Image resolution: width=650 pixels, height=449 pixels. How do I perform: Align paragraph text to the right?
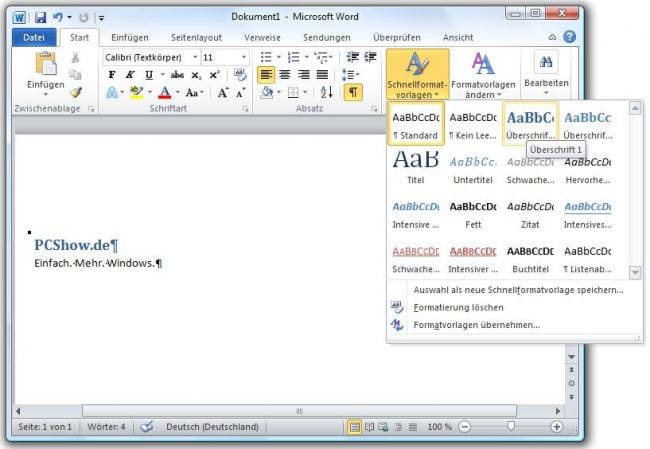303,75
